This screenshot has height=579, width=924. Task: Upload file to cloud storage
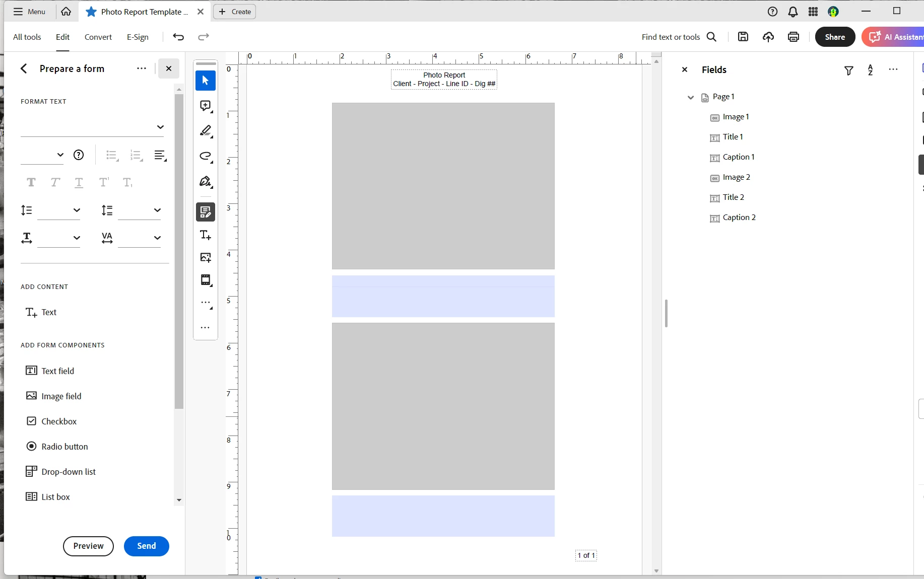click(768, 37)
